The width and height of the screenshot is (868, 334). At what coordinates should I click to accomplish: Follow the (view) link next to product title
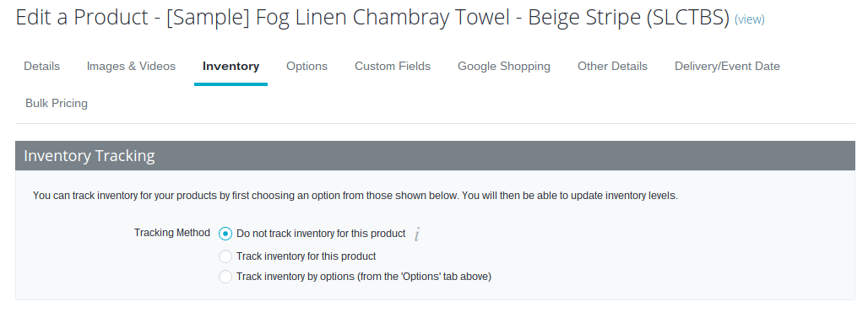click(x=750, y=19)
